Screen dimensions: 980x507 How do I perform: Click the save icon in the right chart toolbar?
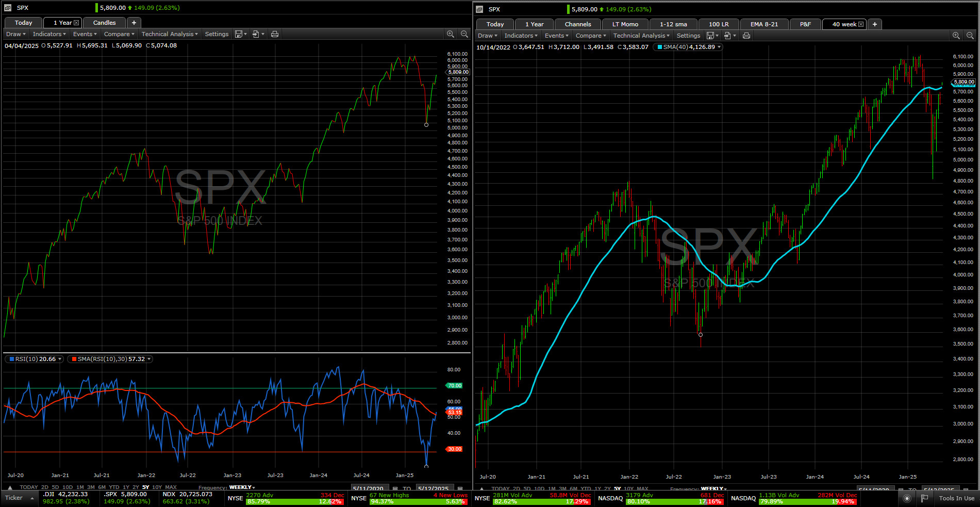tap(710, 36)
